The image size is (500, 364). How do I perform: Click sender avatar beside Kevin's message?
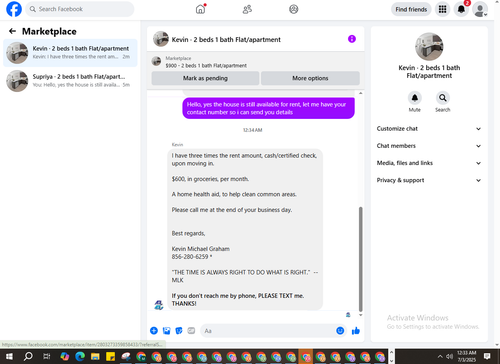coord(159,305)
